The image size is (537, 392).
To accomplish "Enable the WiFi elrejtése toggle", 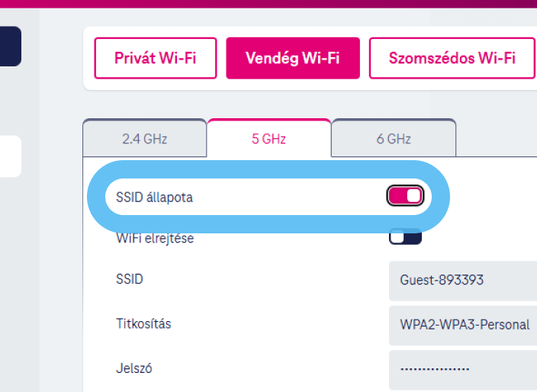I will pyautogui.click(x=405, y=237).
